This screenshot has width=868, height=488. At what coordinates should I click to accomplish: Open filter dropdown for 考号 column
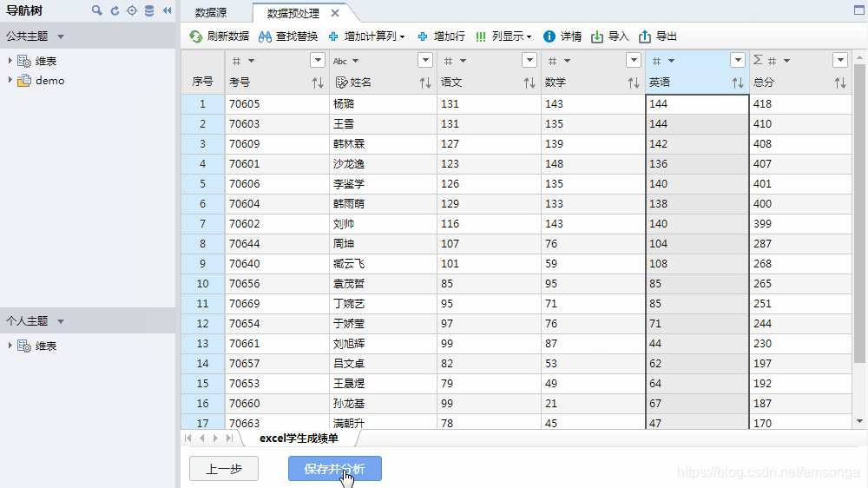pyautogui.click(x=317, y=60)
